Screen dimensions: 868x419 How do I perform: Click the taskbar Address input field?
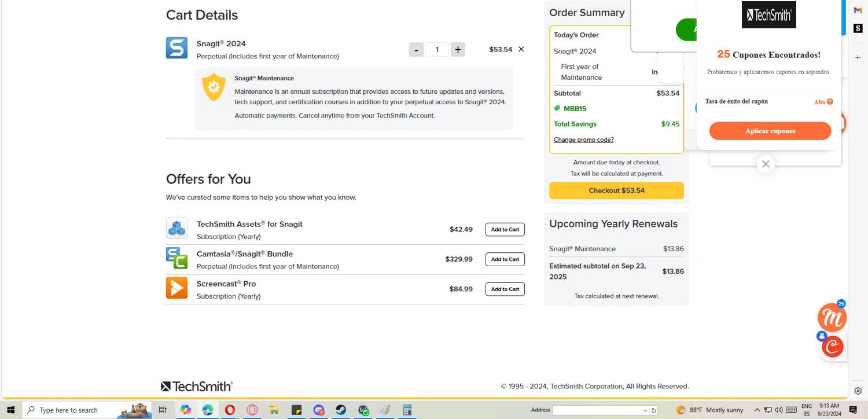pos(597,410)
